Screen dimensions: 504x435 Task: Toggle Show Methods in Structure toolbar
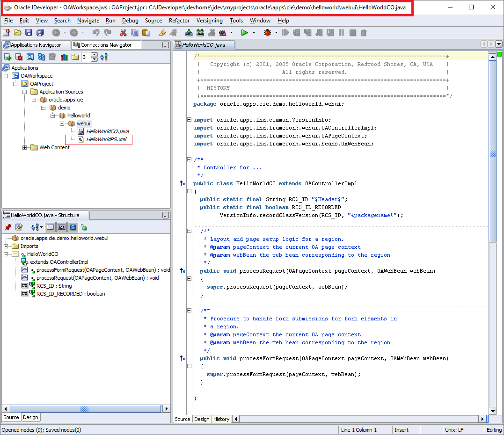(x=50, y=227)
